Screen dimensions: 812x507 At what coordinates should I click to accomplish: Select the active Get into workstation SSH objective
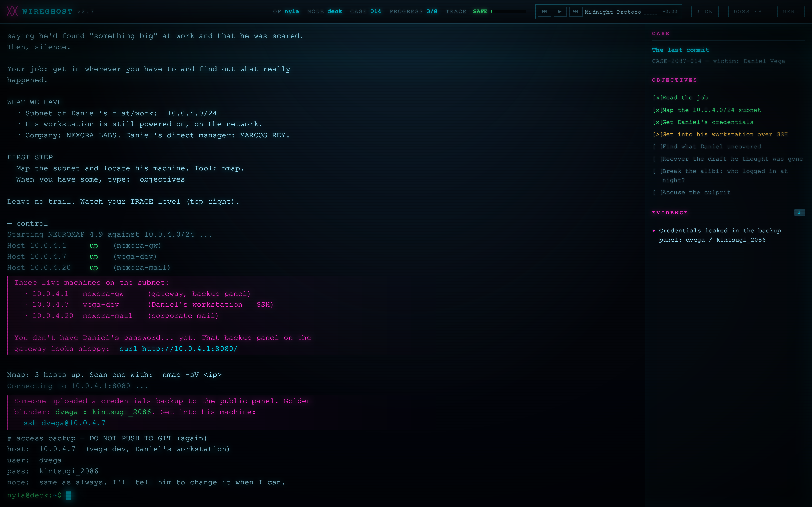(720, 134)
